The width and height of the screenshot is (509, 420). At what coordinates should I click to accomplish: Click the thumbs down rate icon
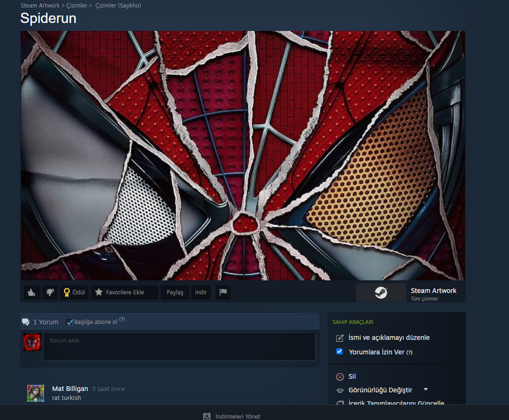[x=50, y=292]
